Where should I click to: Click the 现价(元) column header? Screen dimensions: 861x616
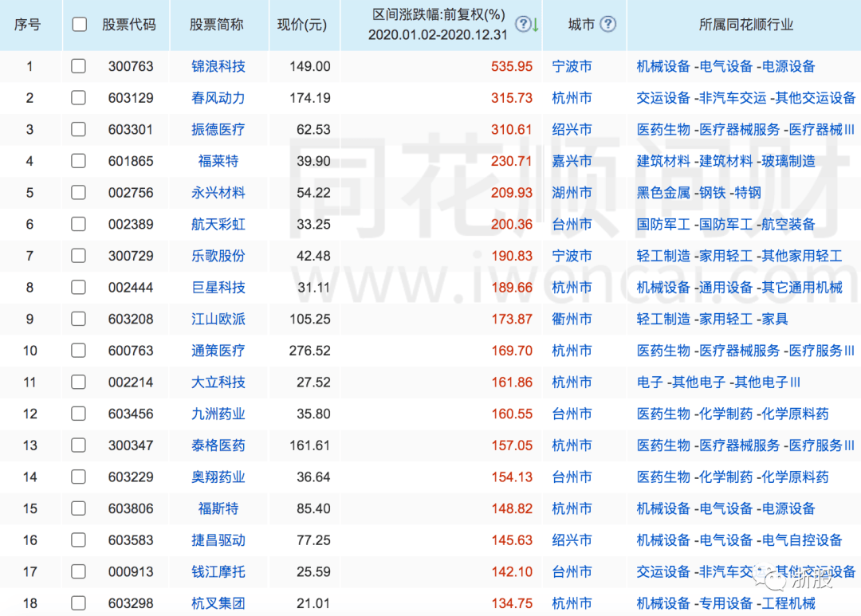coord(301,25)
